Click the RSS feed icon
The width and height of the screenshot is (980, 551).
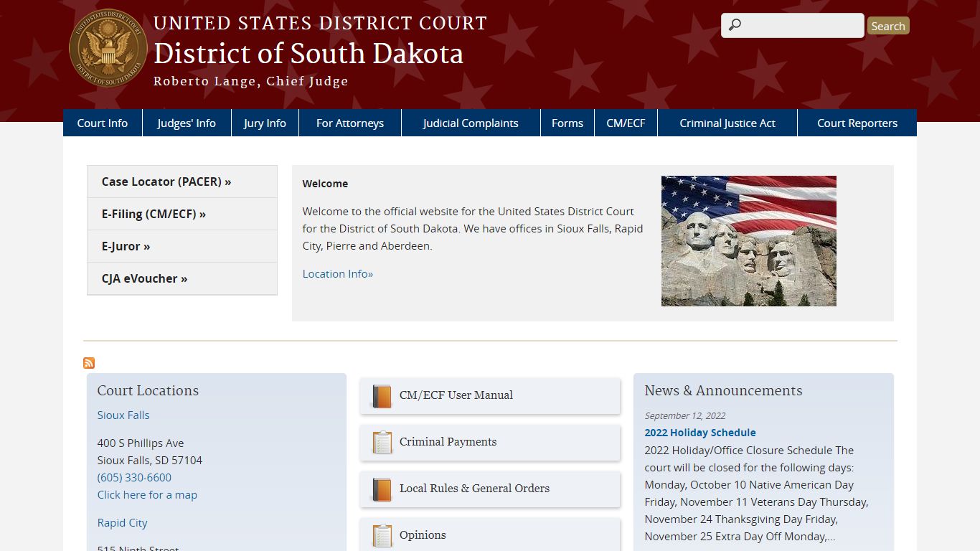click(x=89, y=363)
